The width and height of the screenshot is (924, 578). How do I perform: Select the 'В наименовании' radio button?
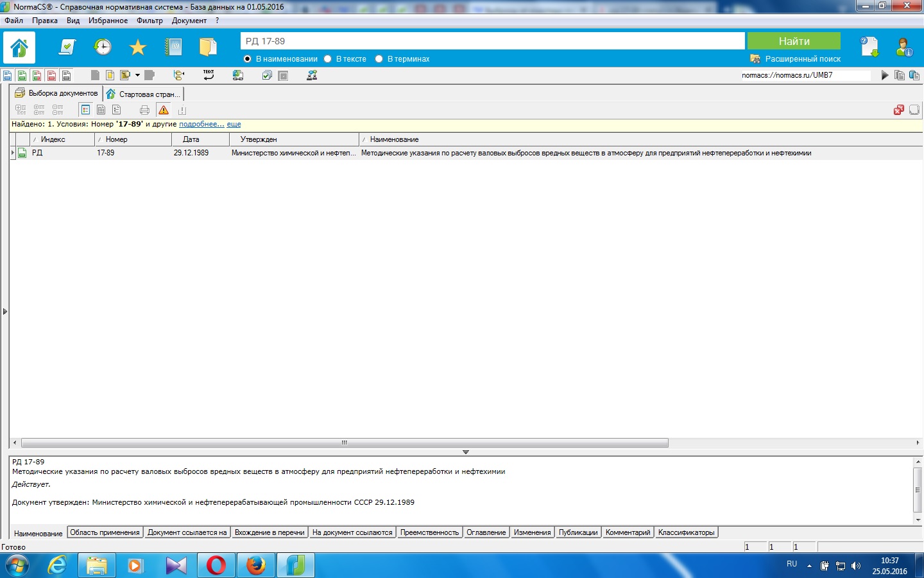tap(248, 59)
